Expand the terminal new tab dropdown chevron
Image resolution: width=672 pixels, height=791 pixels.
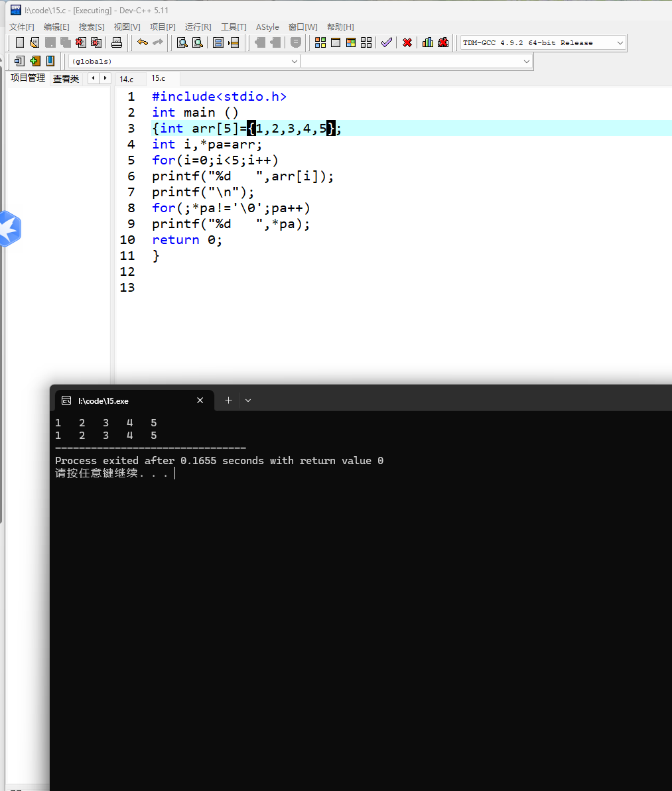pyautogui.click(x=248, y=400)
